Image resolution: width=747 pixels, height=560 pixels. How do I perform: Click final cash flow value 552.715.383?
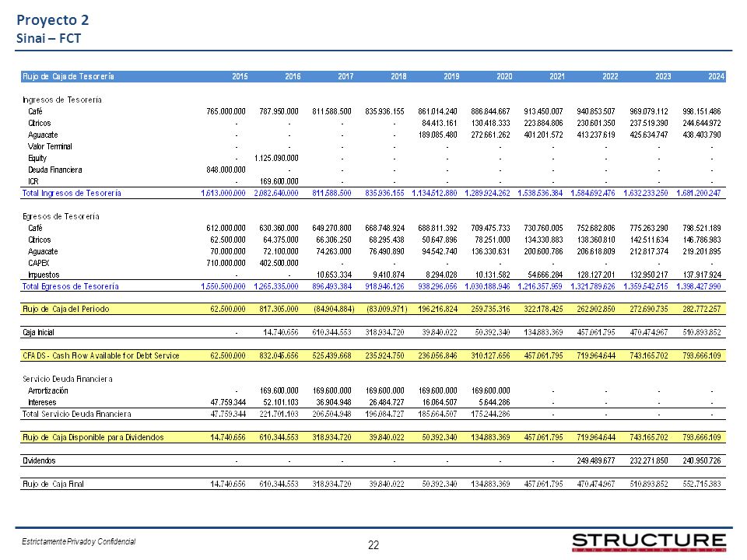pyautogui.click(x=702, y=484)
